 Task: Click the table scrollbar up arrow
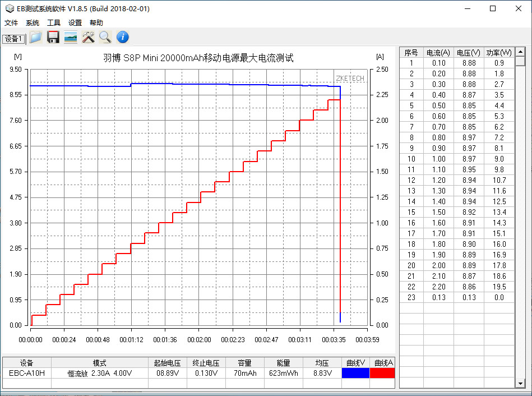[x=520, y=52]
